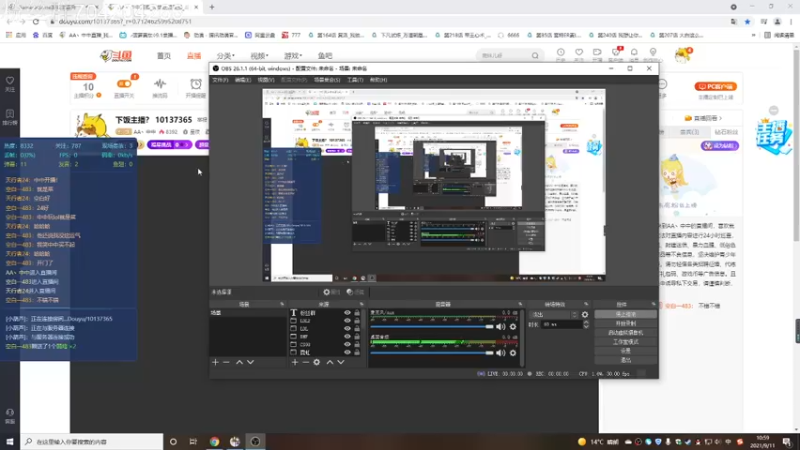
Task: Open the notification bell in the Douyu header
Action: [x=634, y=53]
